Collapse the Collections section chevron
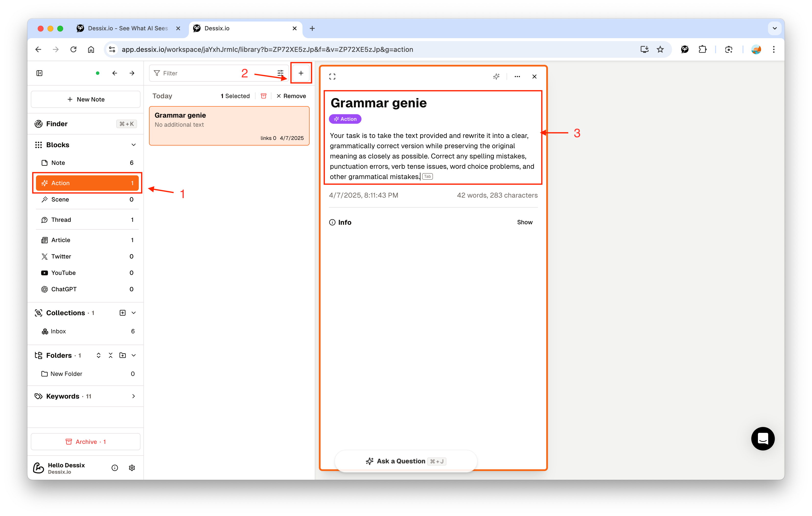Image resolution: width=812 pixels, height=516 pixels. pyautogui.click(x=134, y=313)
